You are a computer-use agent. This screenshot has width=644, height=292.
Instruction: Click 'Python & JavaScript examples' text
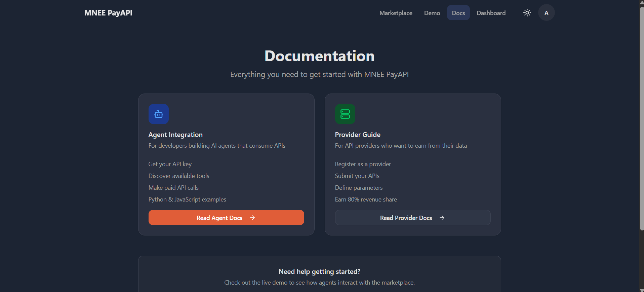(x=187, y=199)
